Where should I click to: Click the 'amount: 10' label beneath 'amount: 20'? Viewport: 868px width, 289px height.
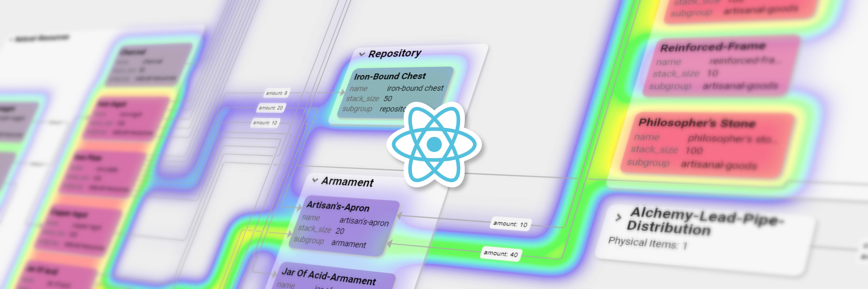coord(265,123)
